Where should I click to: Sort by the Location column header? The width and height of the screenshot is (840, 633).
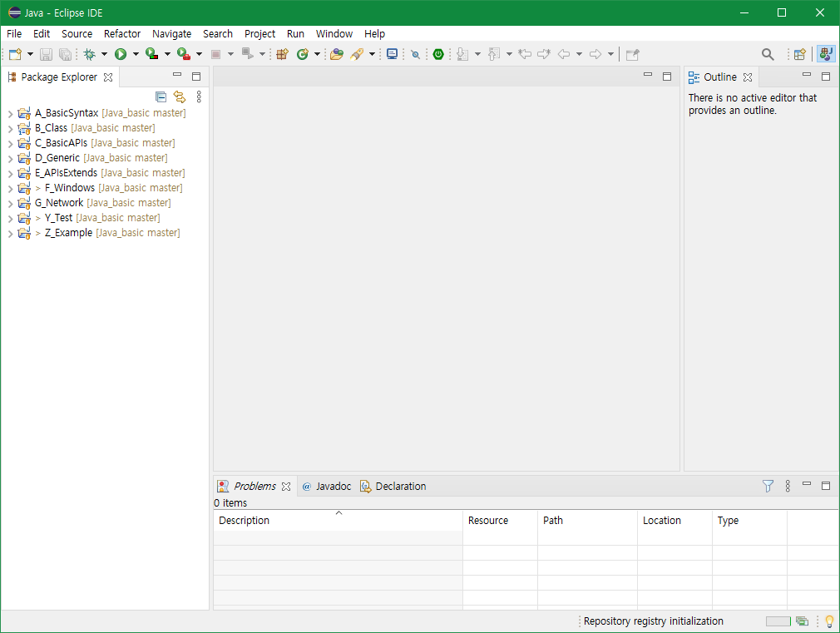point(675,521)
